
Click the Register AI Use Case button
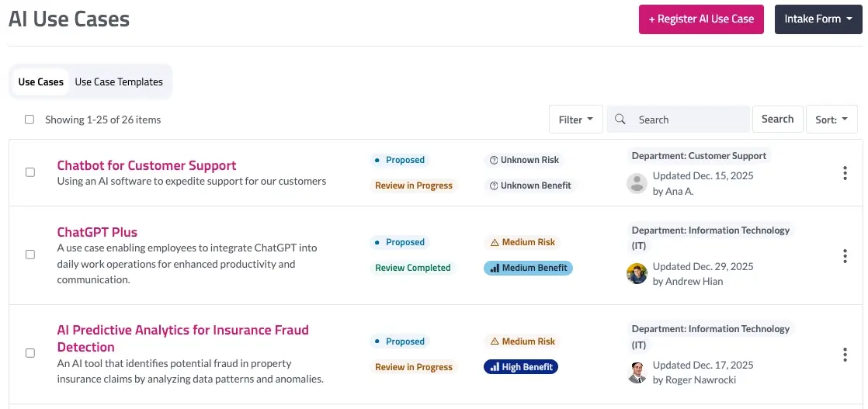click(x=701, y=19)
